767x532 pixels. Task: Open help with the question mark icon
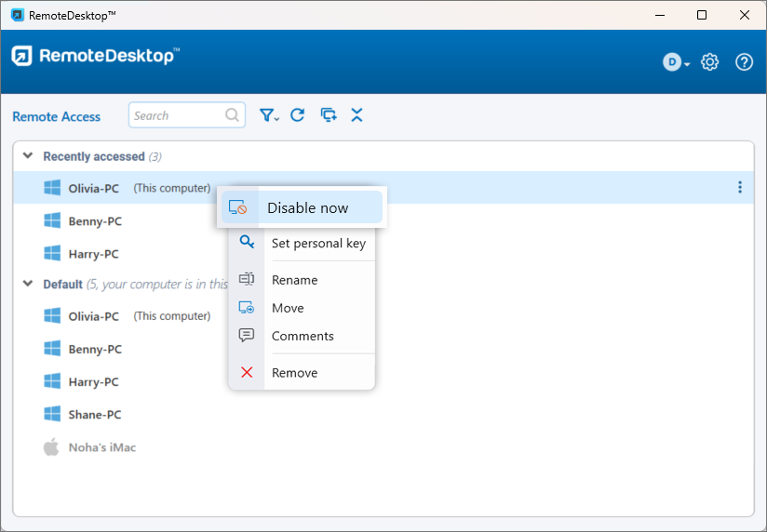(744, 62)
